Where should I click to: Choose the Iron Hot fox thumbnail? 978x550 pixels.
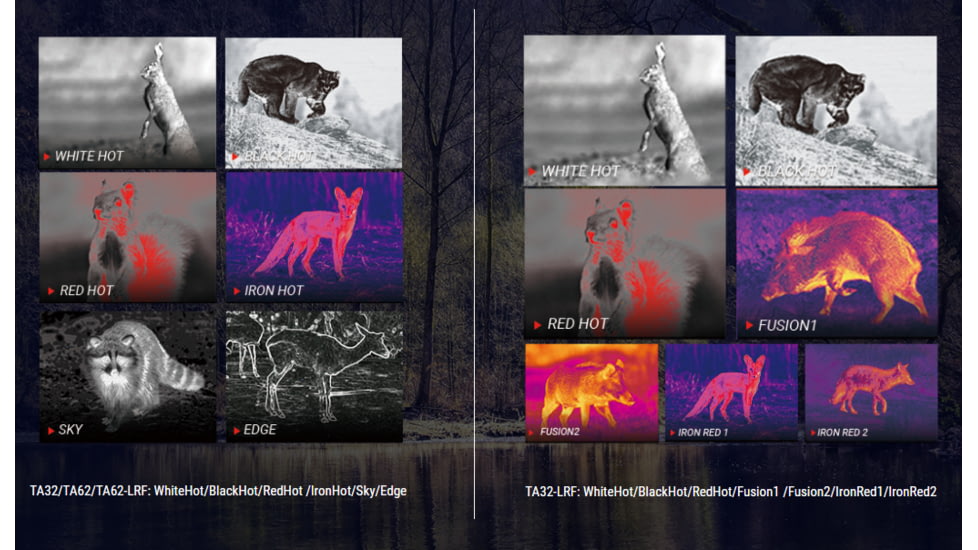coord(314,238)
